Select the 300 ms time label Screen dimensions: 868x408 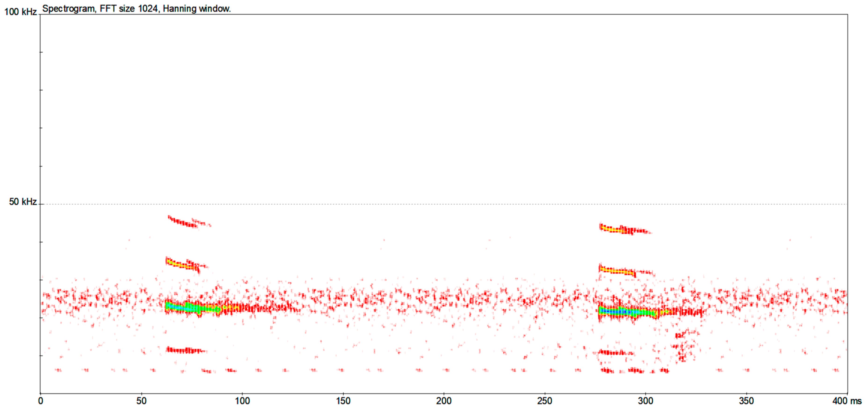(x=645, y=401)
